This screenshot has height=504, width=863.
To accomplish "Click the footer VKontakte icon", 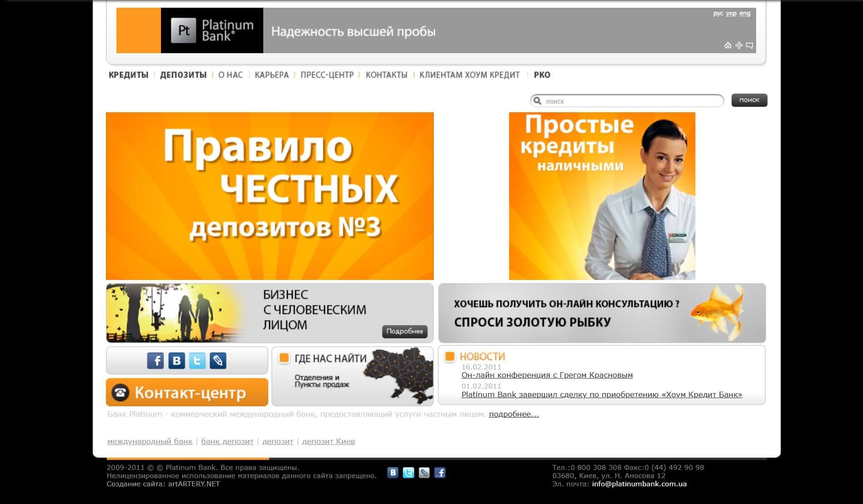I will point(393,473).
